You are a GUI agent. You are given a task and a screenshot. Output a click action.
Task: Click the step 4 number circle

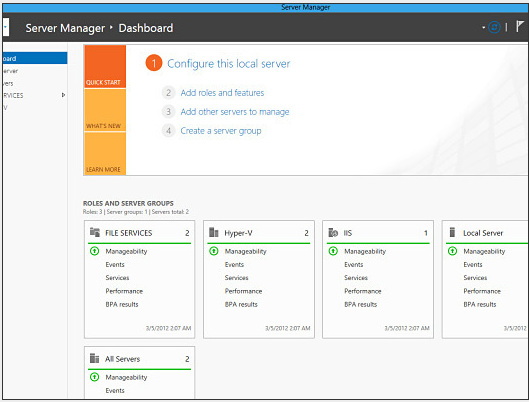pyautogui.click(x=168, y=131)
